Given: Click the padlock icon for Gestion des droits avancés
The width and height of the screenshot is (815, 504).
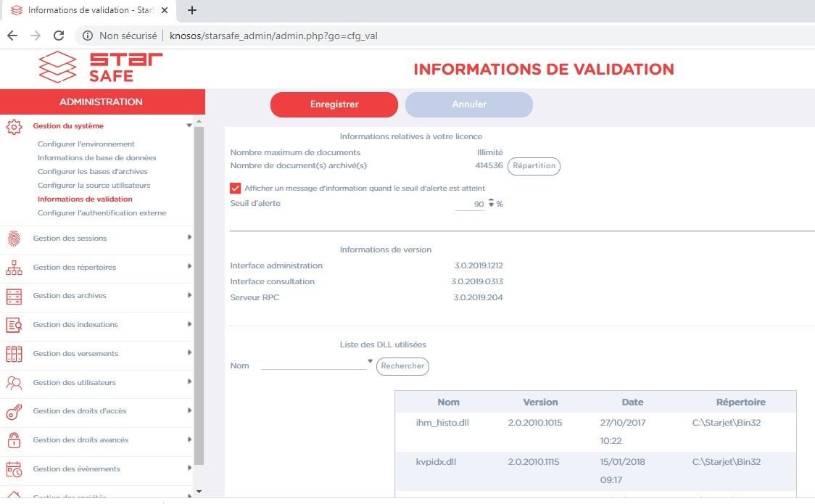Looking at the screenshot, I should click(14, 440).
